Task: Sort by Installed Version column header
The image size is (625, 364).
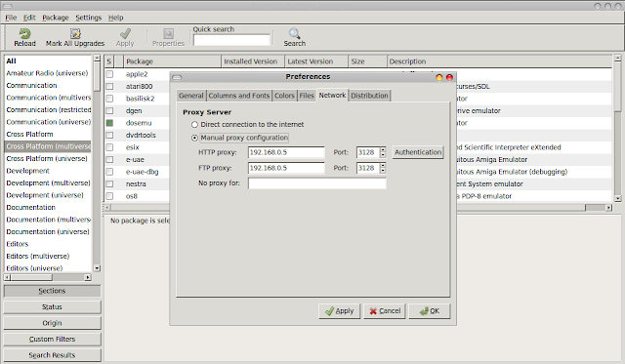Action: [x=253, y=61]
